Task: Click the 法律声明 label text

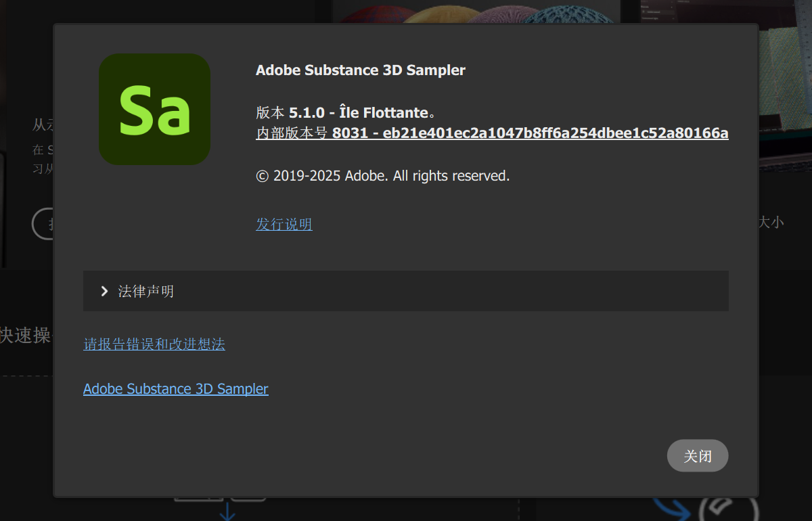Action: click(146, 291)
